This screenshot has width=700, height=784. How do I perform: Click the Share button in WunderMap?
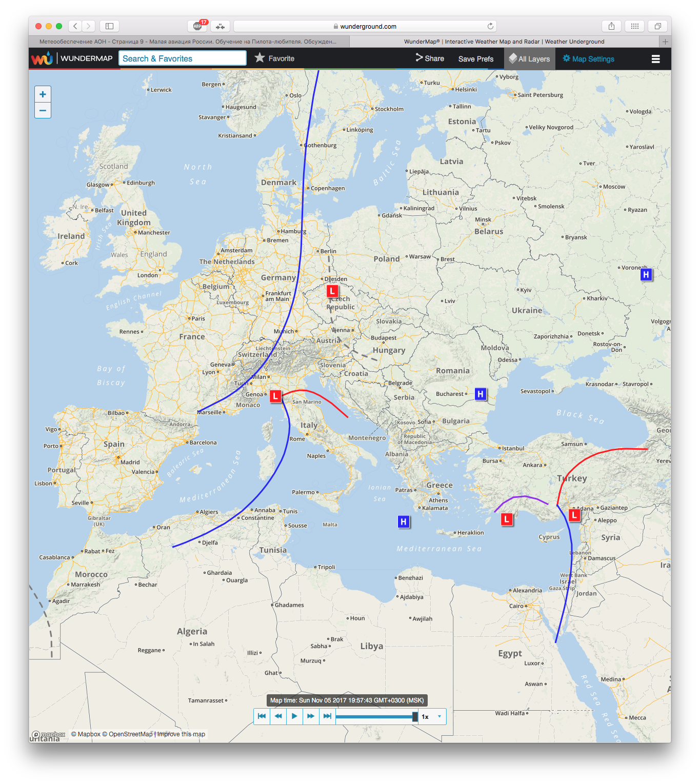coord(430,58)
